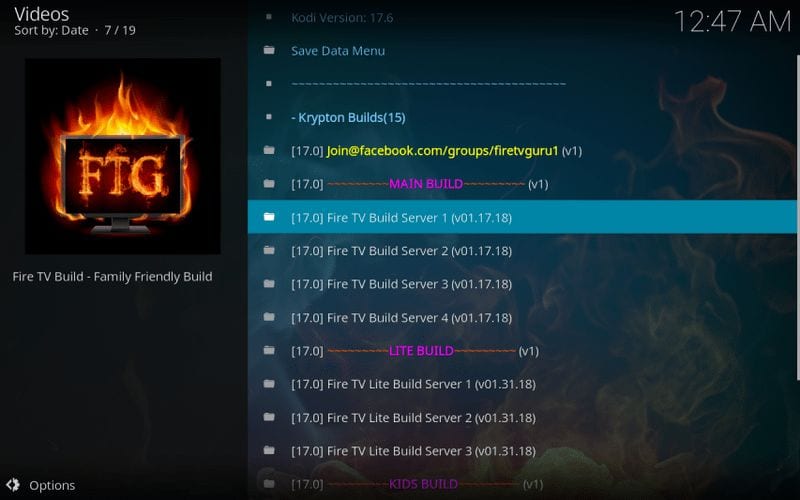Select the Krypton Builds(15) header row
This screenshot has height=500, width=800.
[522, 117]
